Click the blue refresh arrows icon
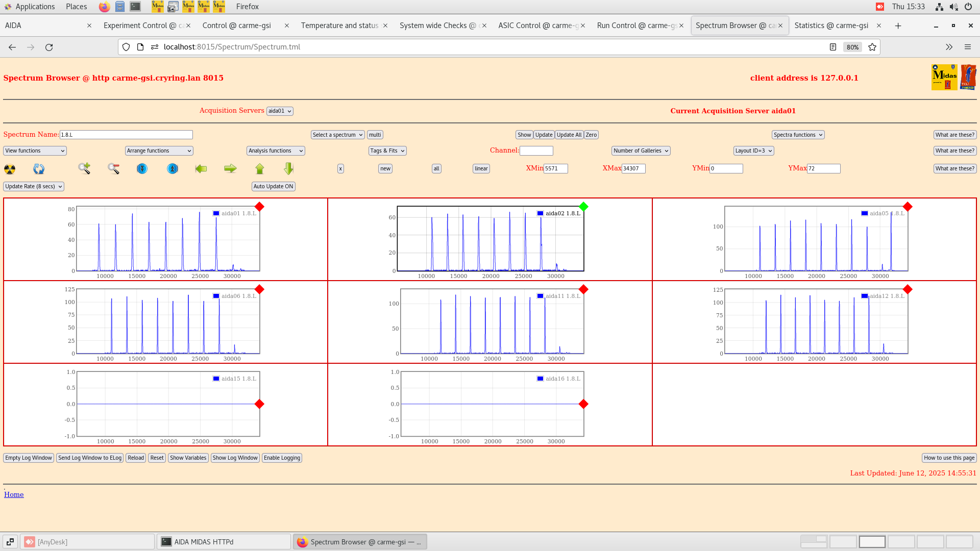Image resolution: width=980 pixels, height=551 pixels. click(38, 168)
